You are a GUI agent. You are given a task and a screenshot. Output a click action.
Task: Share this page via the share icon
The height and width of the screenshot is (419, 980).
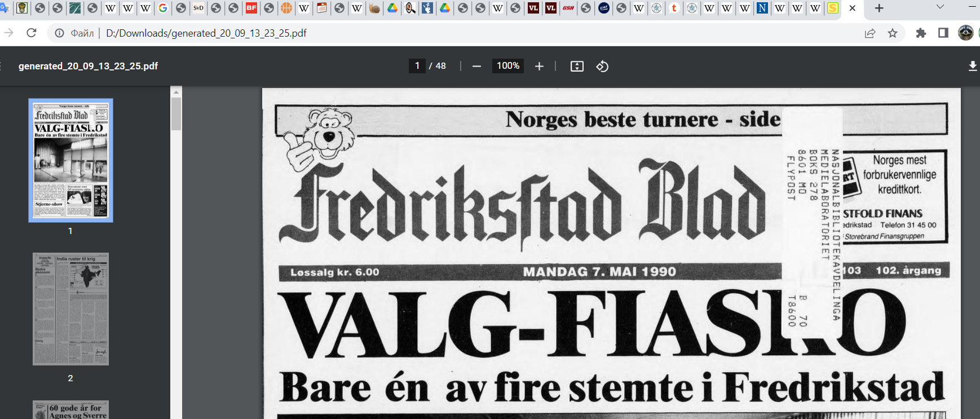tap(870, 33)
